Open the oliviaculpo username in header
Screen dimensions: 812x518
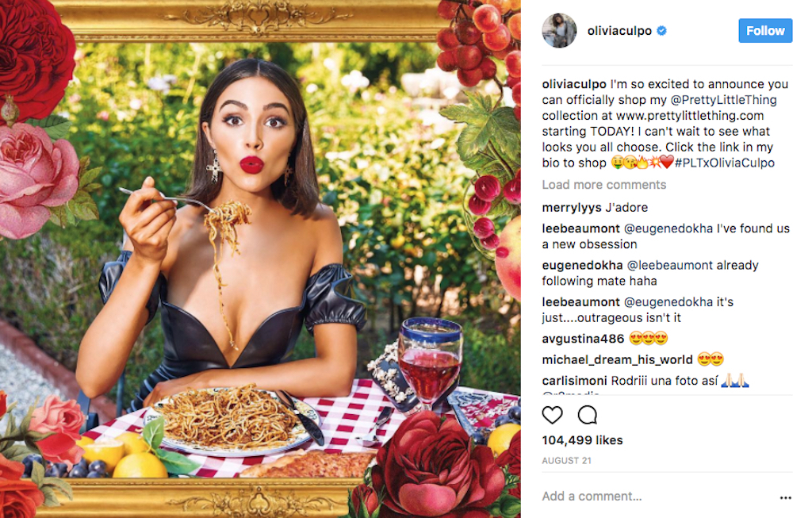[619, 31]
